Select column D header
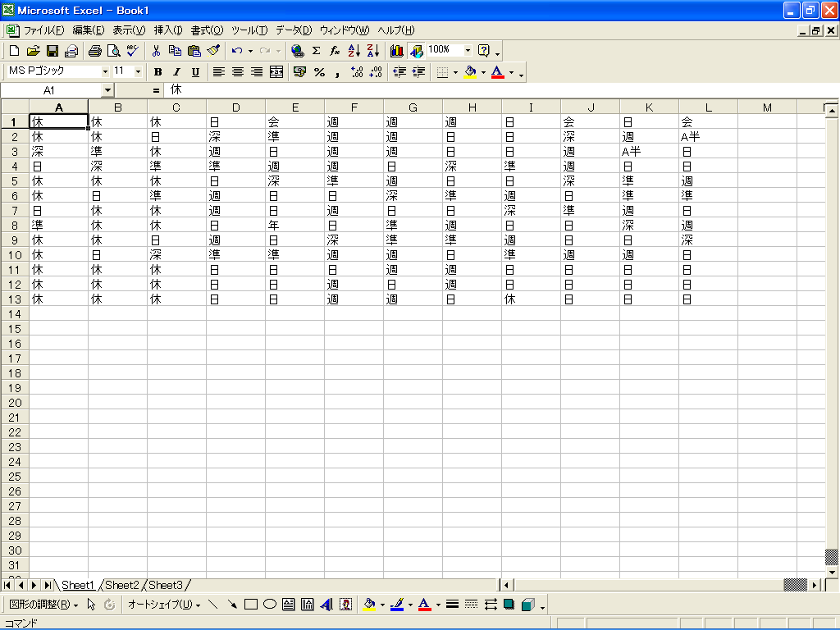Image resolution: width=840 pixels, height=630 pixels. click(236, 107)
